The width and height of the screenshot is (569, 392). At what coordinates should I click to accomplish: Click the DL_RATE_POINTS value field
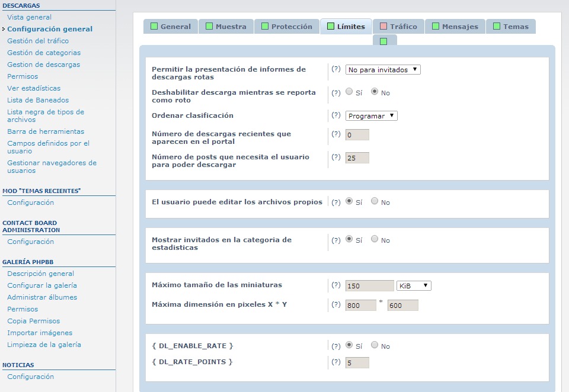[x=357, y=362]
